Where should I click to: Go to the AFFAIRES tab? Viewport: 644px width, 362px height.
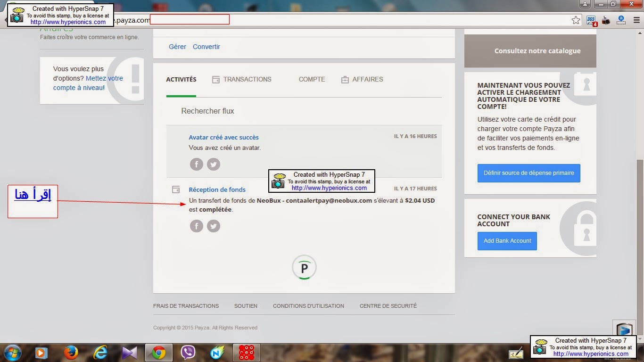pos(362,79)
